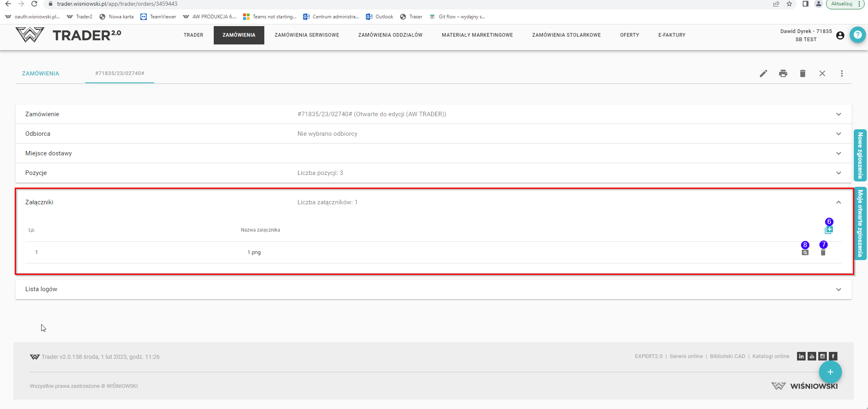The width and height of the screenshot is (868, 409).
Task: Click the user account profile icon
Action: coord(840,35)
